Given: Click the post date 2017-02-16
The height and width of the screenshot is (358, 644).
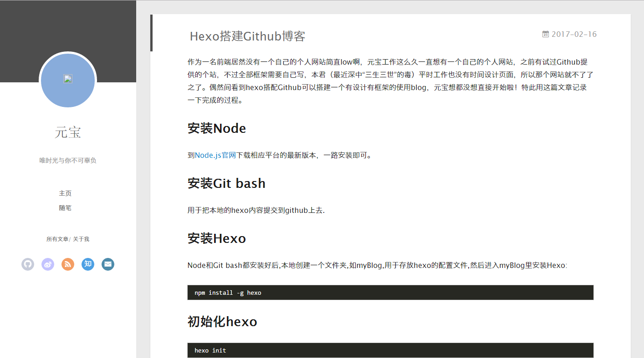Looking at the screenshot, I should [x=574, y=35].
